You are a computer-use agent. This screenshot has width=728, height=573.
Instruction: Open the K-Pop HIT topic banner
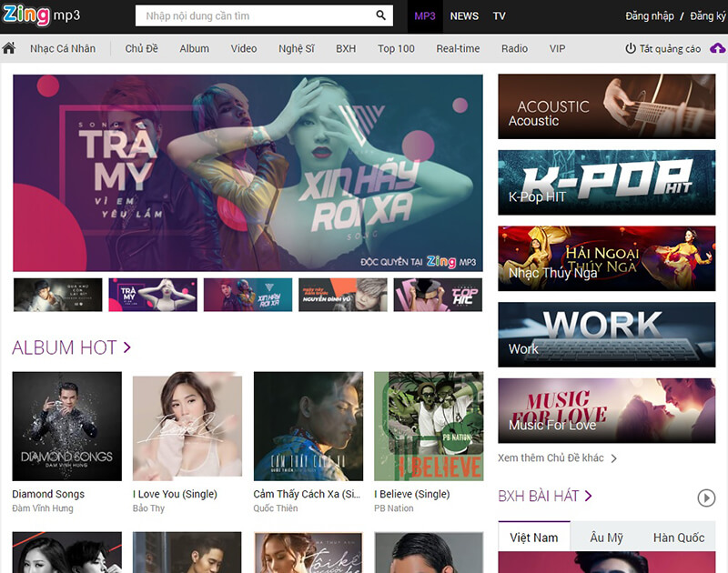tap(606, 182)
